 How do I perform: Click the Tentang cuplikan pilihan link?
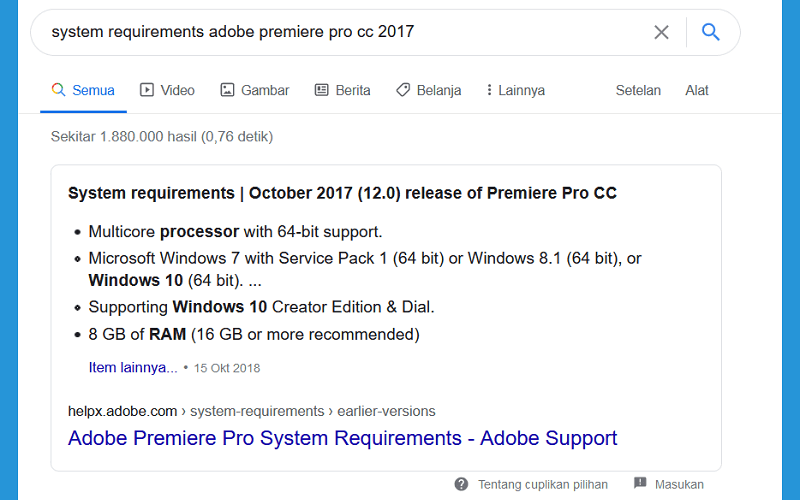tap(542, 484)
